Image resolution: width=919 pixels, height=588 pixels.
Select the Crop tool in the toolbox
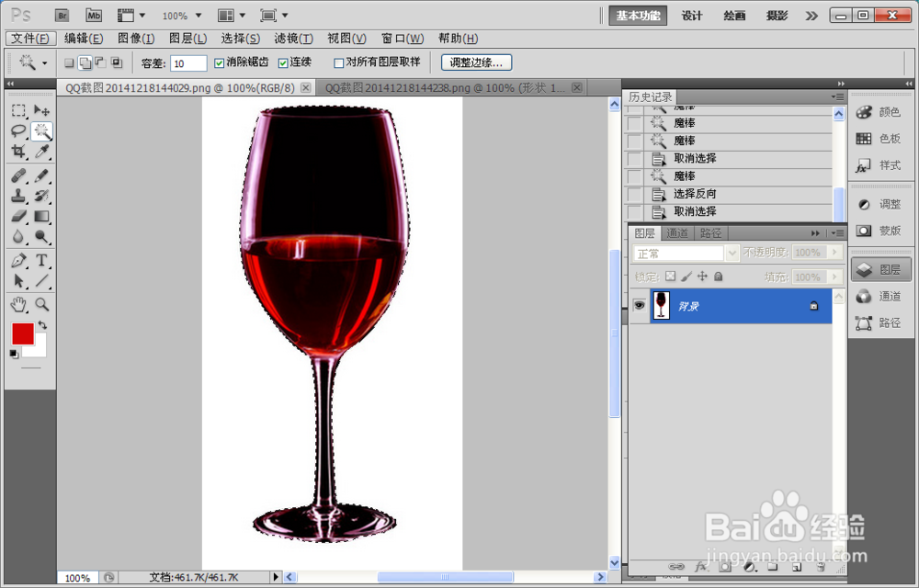[18, 151]
